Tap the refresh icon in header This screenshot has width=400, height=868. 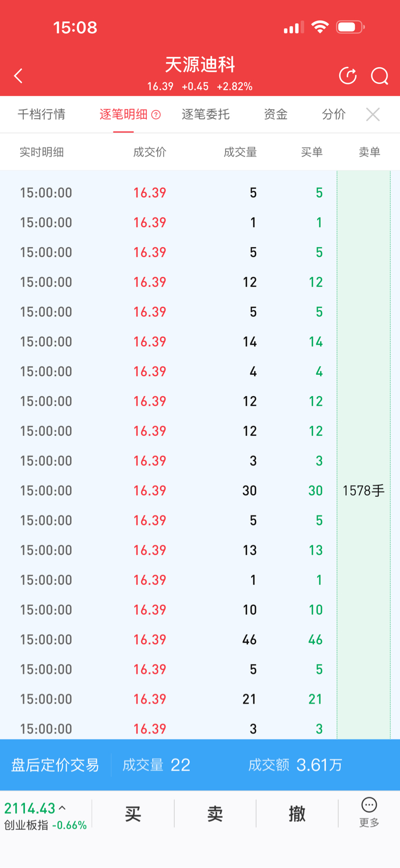click(348, 76)
